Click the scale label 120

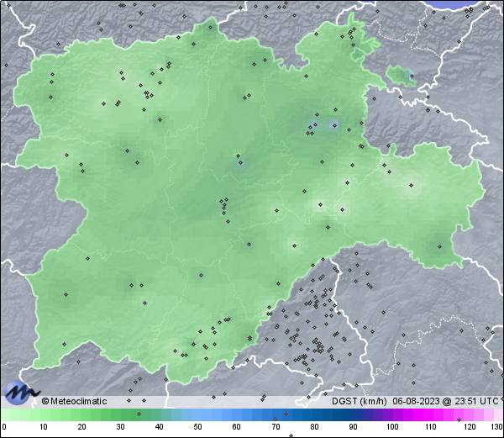470,427
